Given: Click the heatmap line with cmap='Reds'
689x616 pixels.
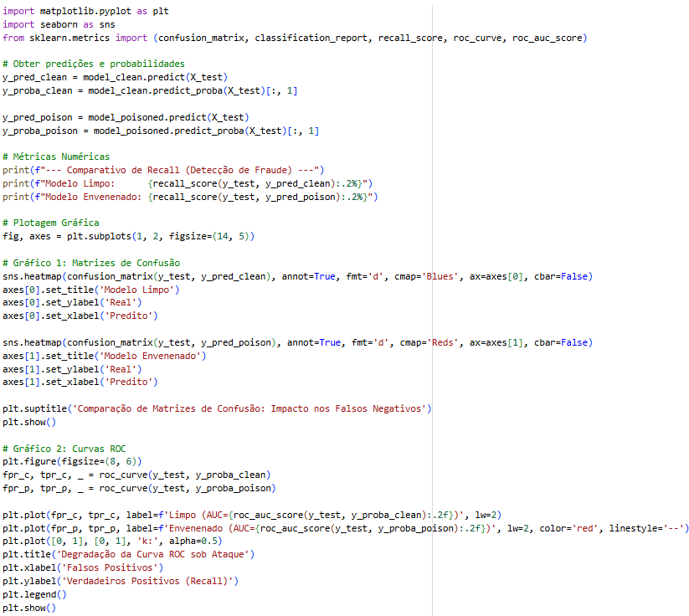Looking at the screenshot, I should click(296, 342).
